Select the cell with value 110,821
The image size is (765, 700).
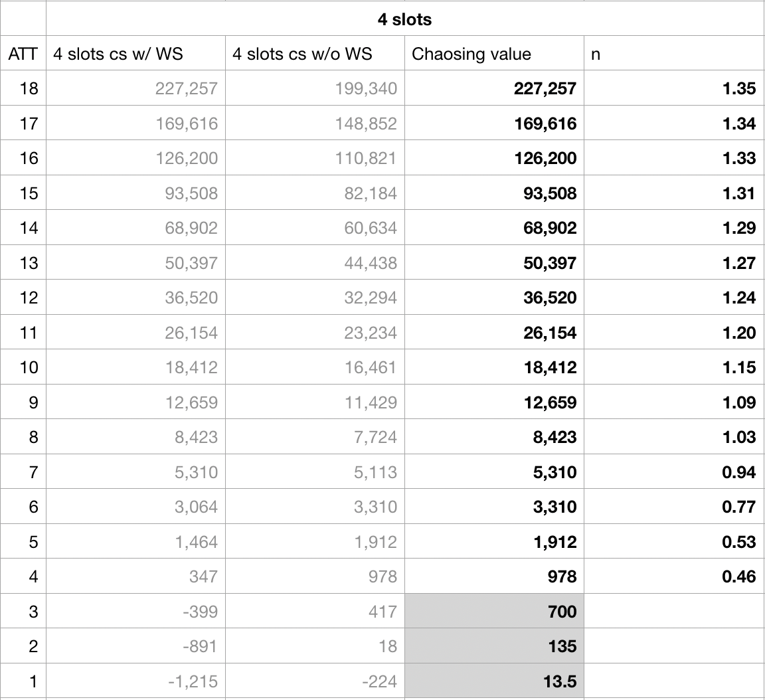[x=315, y=158]
